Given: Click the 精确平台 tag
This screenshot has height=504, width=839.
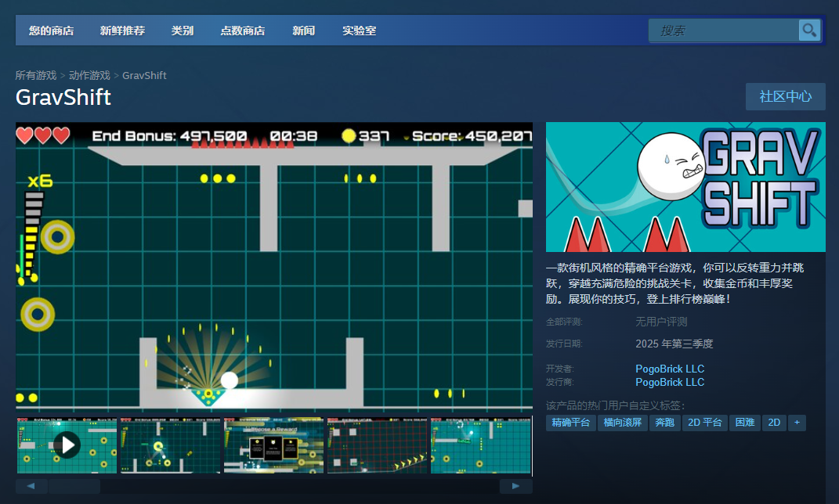Looking at the screenshot, I should (x=570, y=422).
